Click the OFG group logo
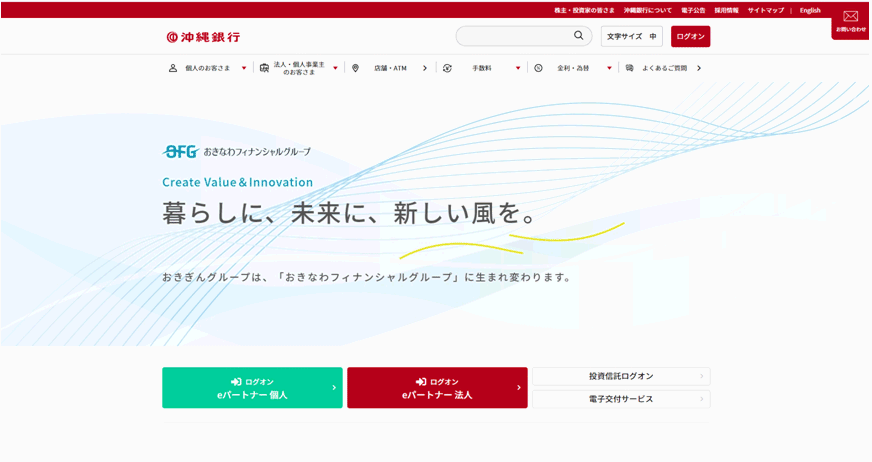Viewport: 872px width, 462px height. (x=181, y=151)
